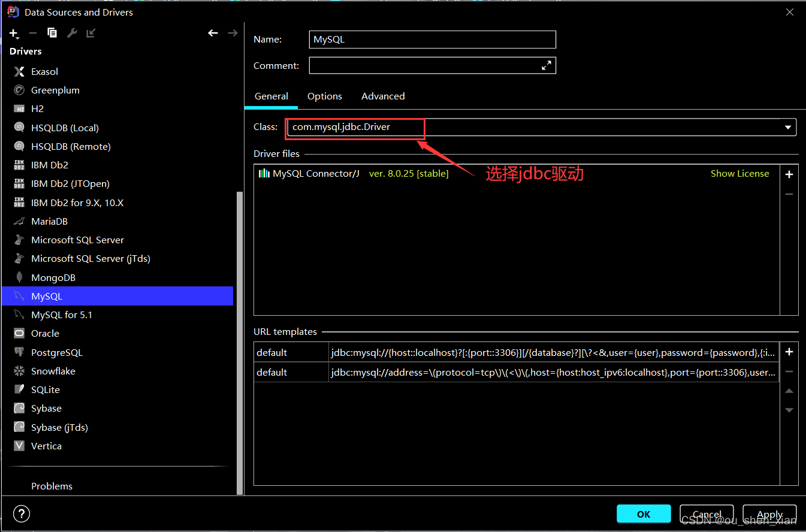Click the remove minus icon in sidebar toolbar
Viewport: 806px width, 532px height.
coord(33,33)
